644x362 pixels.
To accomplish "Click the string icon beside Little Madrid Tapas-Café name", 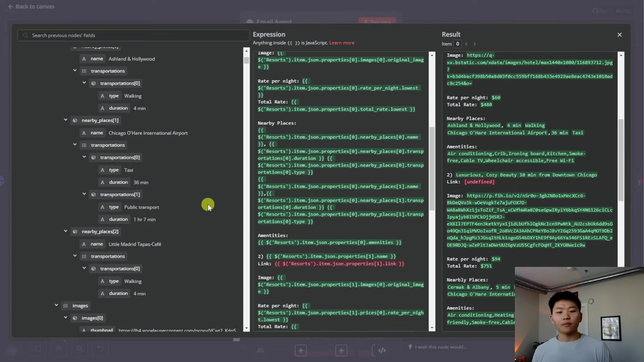I will (x=84, y=244).
